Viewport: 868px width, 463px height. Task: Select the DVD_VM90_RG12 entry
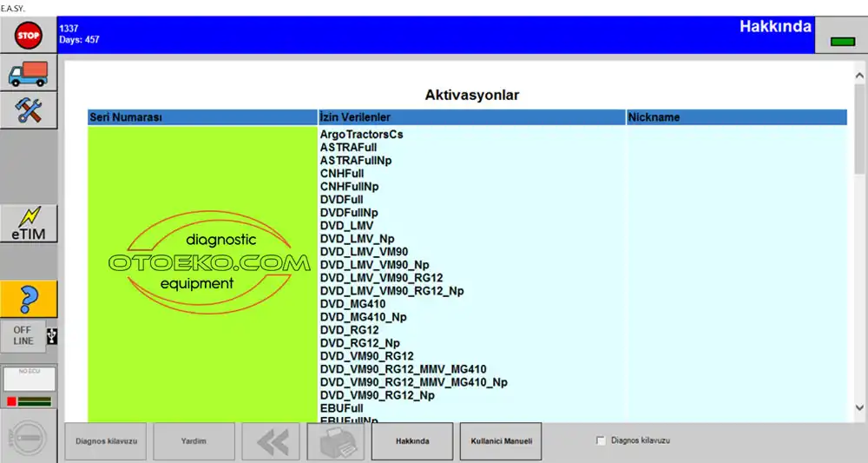[x=366, y=355]
